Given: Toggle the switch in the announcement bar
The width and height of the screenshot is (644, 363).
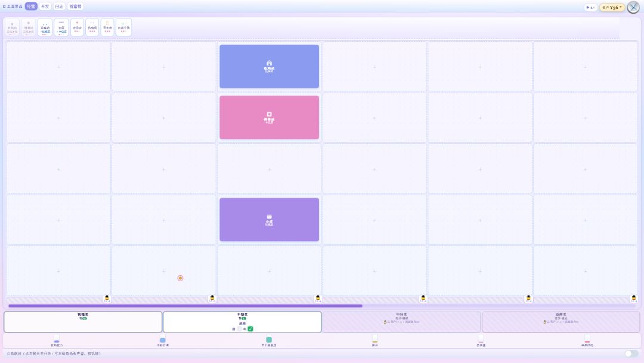Looking at the screenshot, I should [x=631, y=353].
